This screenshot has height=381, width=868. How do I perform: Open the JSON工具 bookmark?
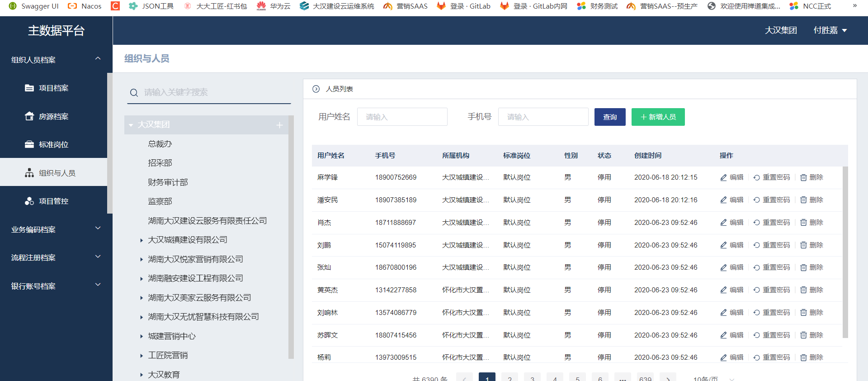click(151, 6)
